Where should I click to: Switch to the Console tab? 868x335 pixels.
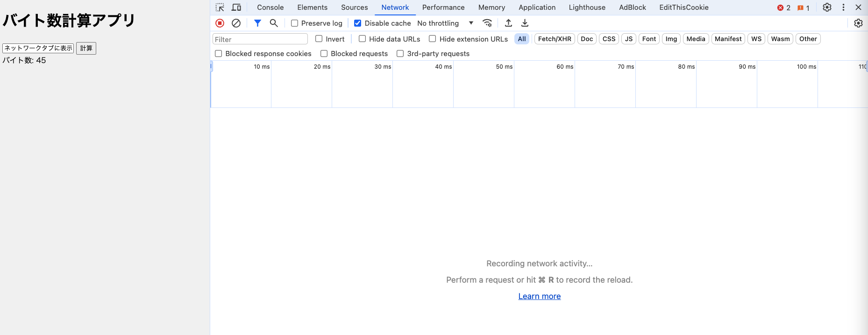coord(270,7)
